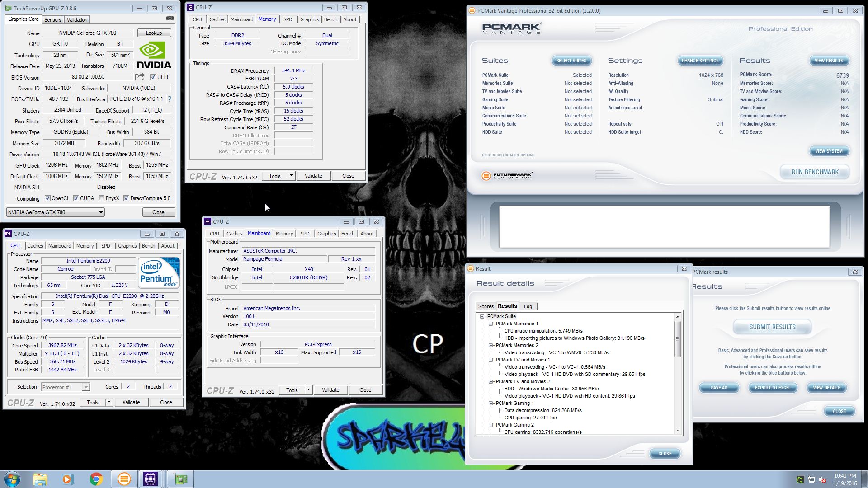Open the SPD tab in CPU-Z Memory window
This screenshot has height=488, width=868.
(288, 19)
